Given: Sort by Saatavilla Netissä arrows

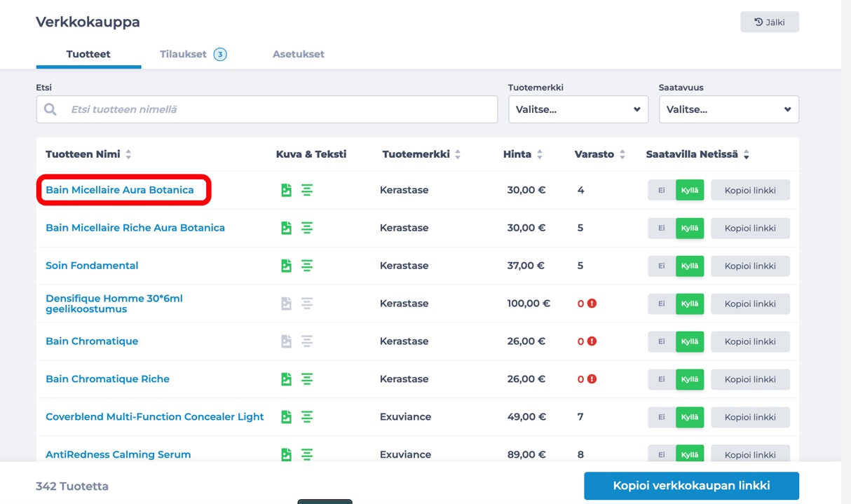Looking at the screenshot, I should (747, 154).
